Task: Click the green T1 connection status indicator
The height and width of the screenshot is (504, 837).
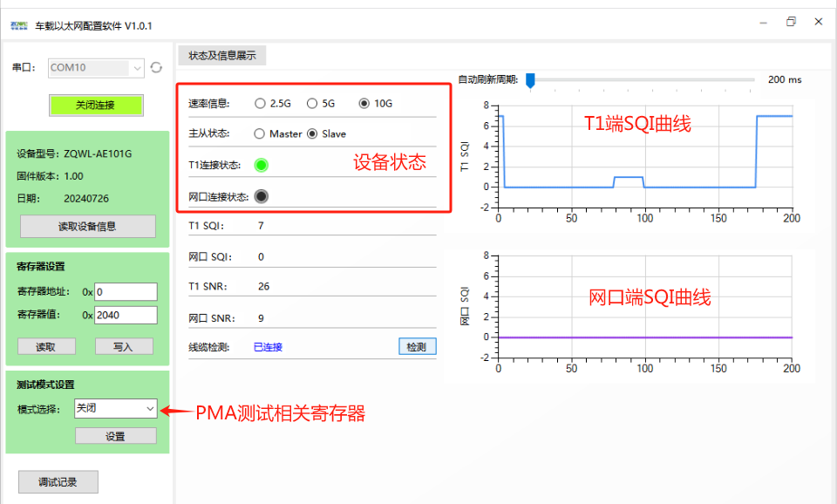Action: click(x=261, y=165)
